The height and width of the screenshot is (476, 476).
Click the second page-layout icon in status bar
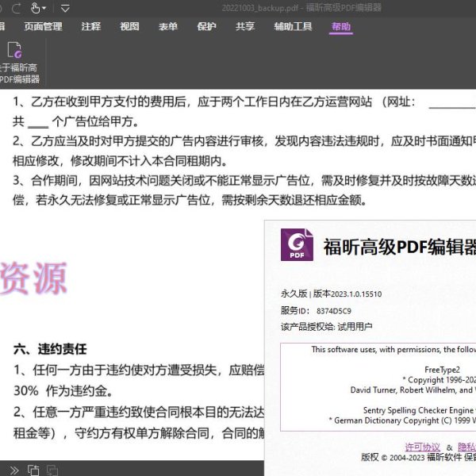(54, 469)
